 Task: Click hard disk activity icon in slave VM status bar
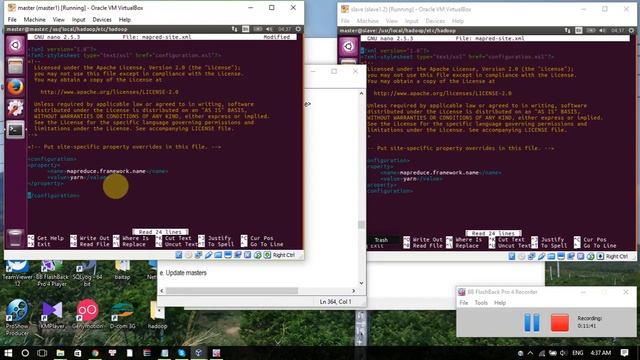(x=512, y=256)
